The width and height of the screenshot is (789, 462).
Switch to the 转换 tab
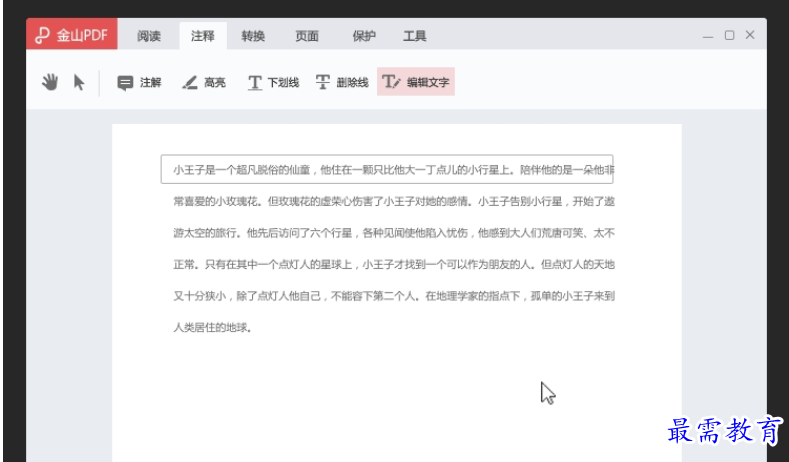click(253, 36)
